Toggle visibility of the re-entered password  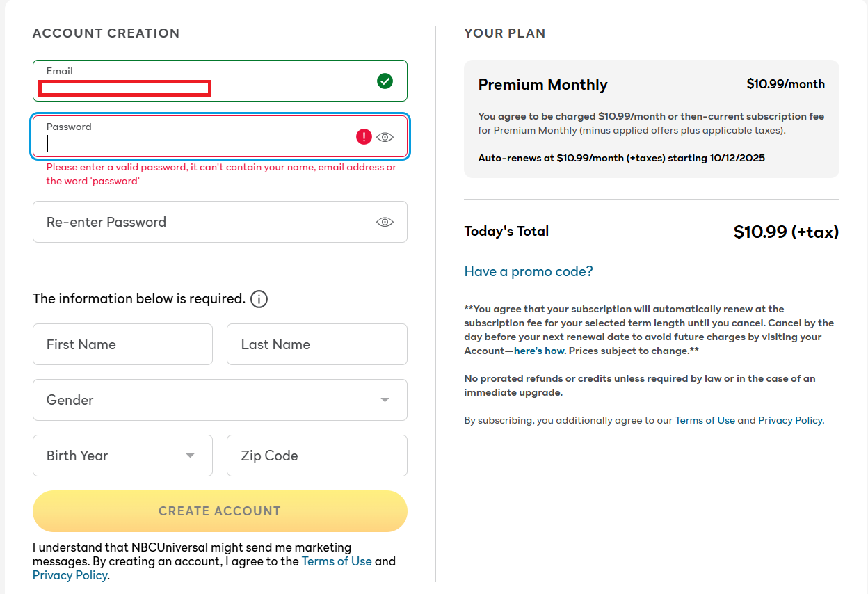click(x=385, y=222)
